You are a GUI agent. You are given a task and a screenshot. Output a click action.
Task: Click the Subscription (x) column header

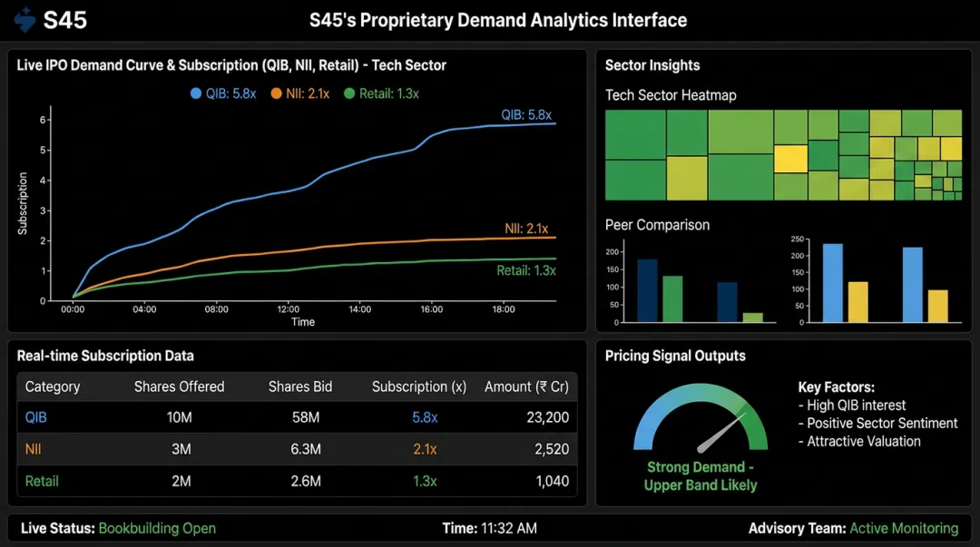[x=419, y=387]
